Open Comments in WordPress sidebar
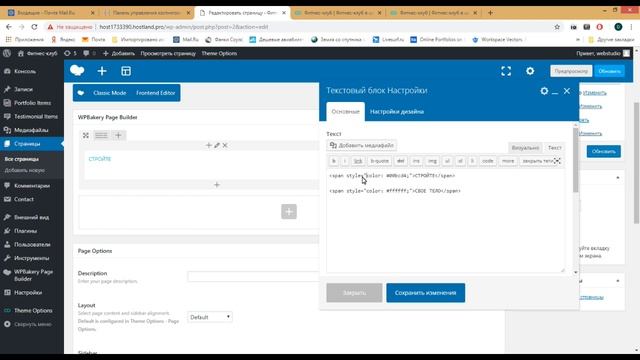 32,186
